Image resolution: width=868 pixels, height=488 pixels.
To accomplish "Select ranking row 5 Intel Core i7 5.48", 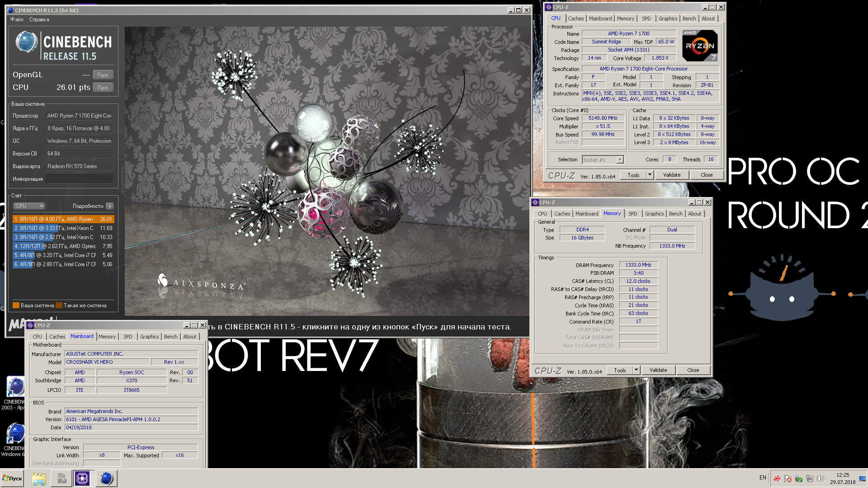I will point(63,255).
